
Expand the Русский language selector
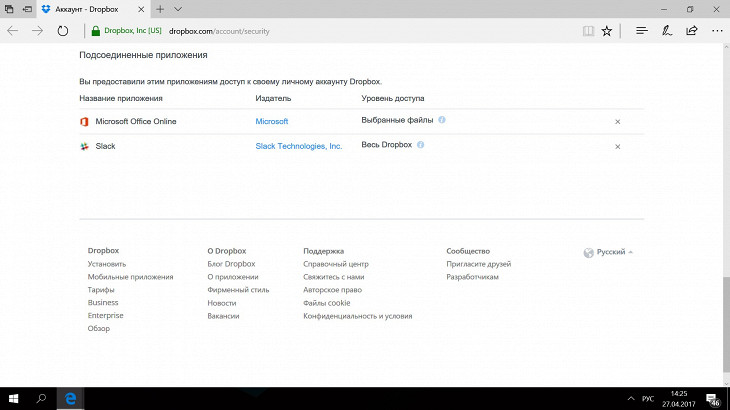click(609, 252)
